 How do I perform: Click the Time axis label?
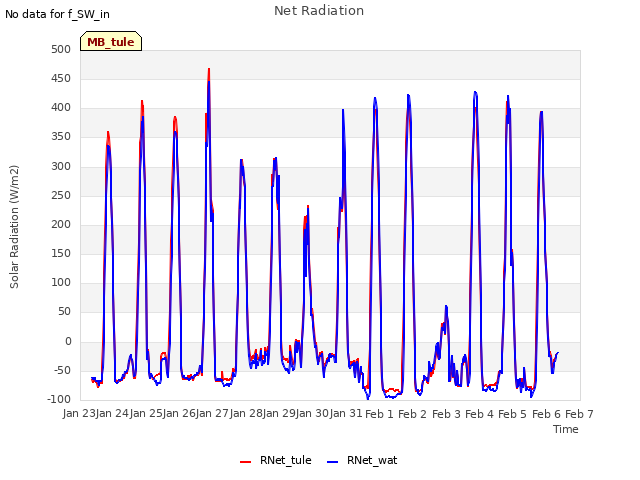click(x=566, y=429)
